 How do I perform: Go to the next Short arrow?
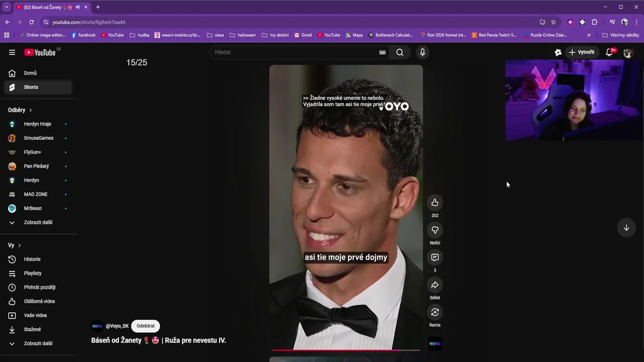click(626, 228)
